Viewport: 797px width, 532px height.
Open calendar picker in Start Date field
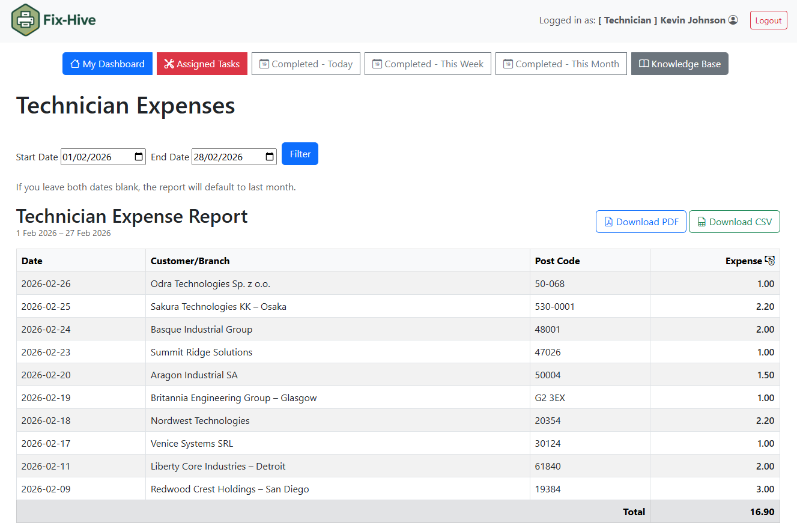pyautogui.click(x=139, y=157)
